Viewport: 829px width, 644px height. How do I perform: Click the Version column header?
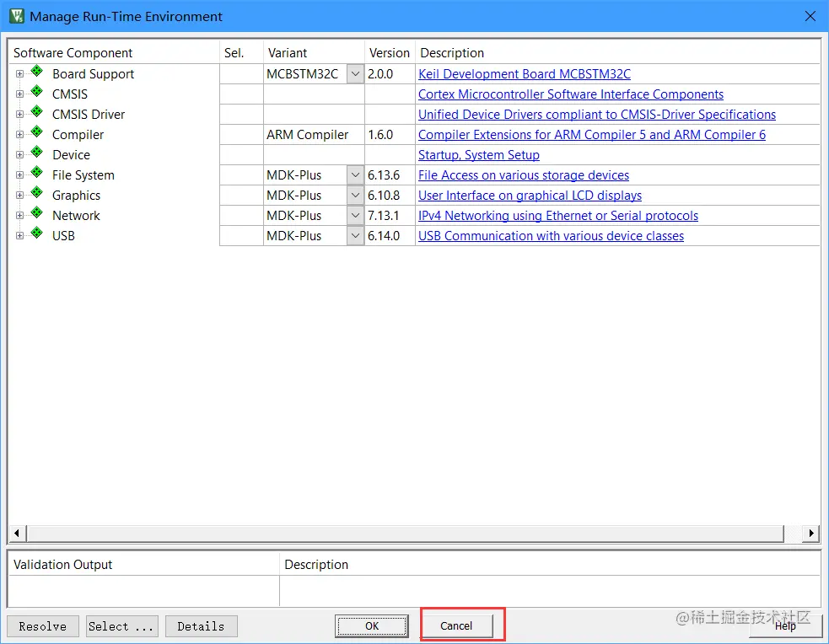click(390, 53)
